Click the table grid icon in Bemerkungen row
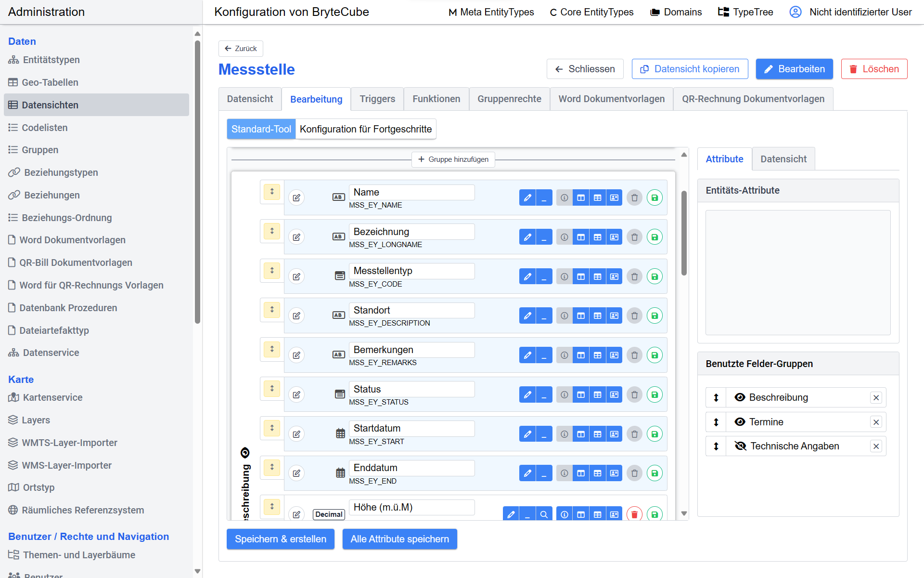This screenshot has height=578, width=924. click(597, 355)
